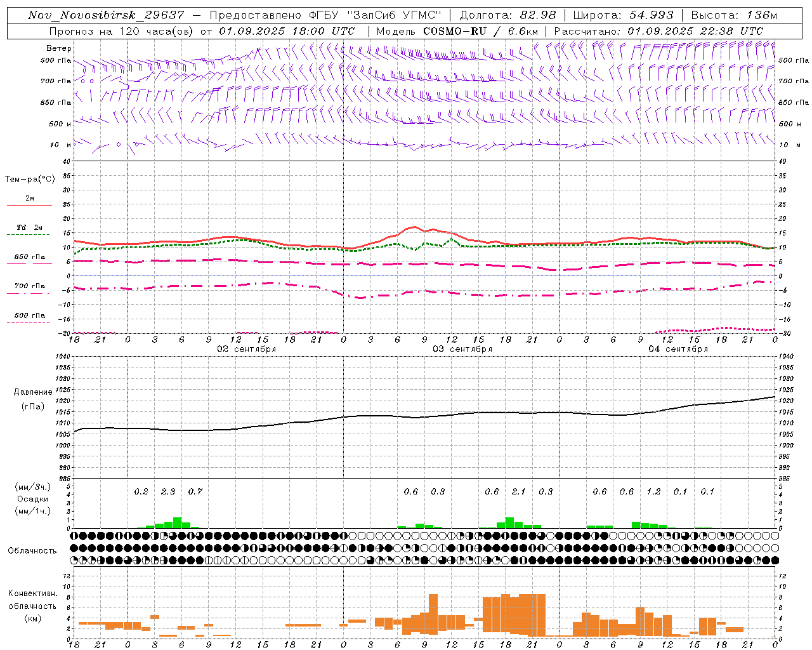Click the Облачность panel label
812x650 pixels.
coord(32,551)
